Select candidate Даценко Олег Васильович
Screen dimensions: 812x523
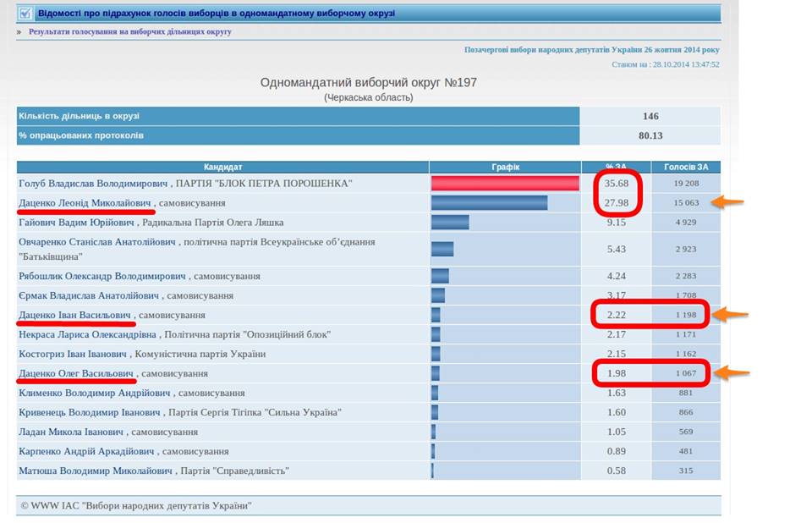click(x=76, y=374)
